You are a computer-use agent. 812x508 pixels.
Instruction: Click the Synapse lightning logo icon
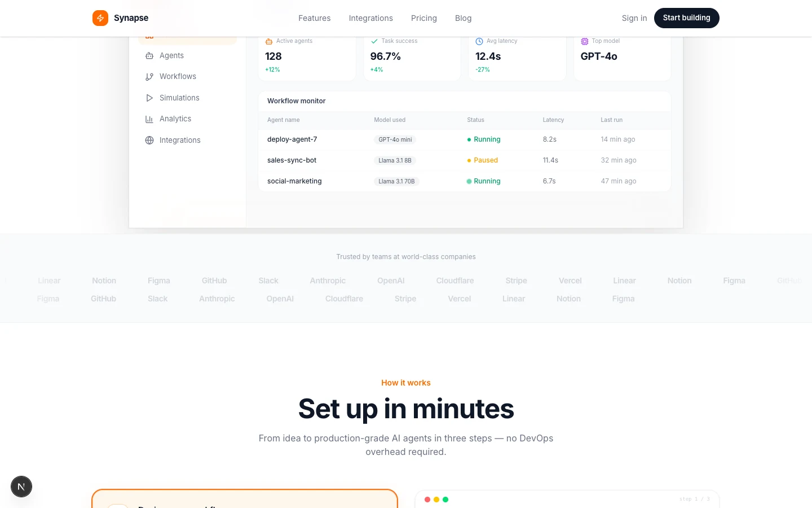[x=100, y=18]
